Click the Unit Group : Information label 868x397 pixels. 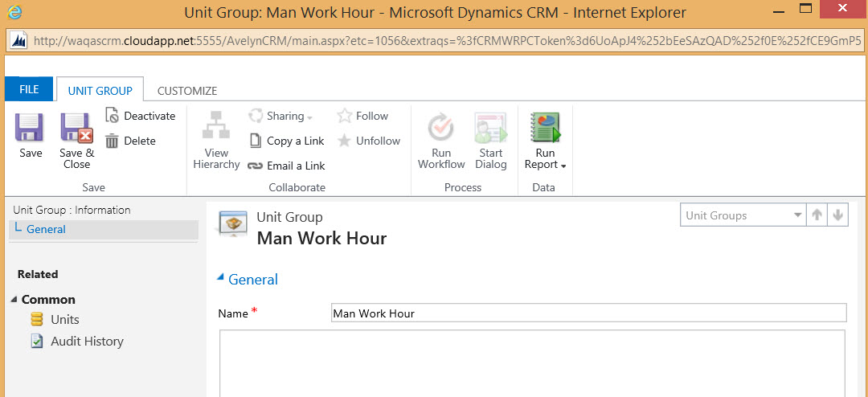[72, 210]
